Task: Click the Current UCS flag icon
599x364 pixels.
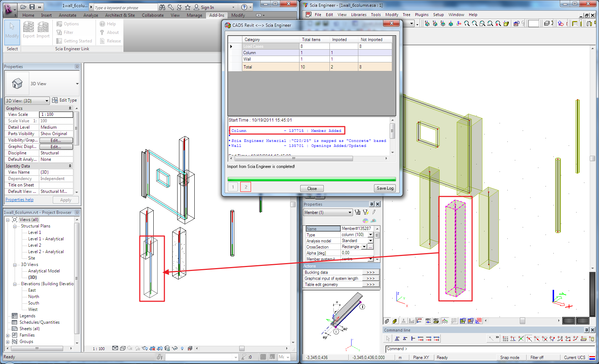Action: pos(592,358)
